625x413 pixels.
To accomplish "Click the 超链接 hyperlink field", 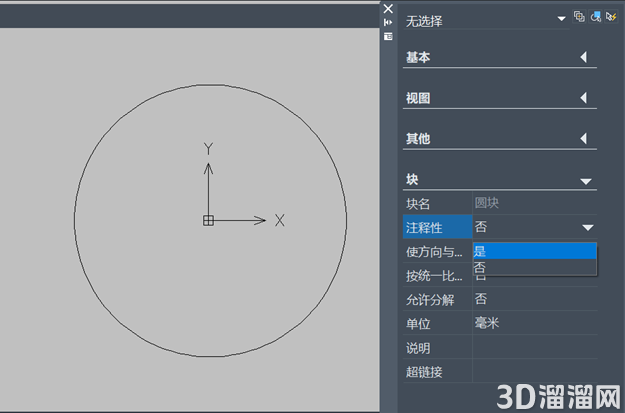I will click(x=535, y=371).
